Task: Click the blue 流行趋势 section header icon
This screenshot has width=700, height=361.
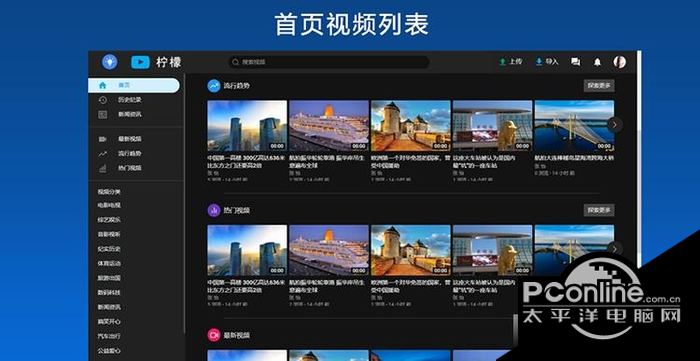Action: pos(214,86)
